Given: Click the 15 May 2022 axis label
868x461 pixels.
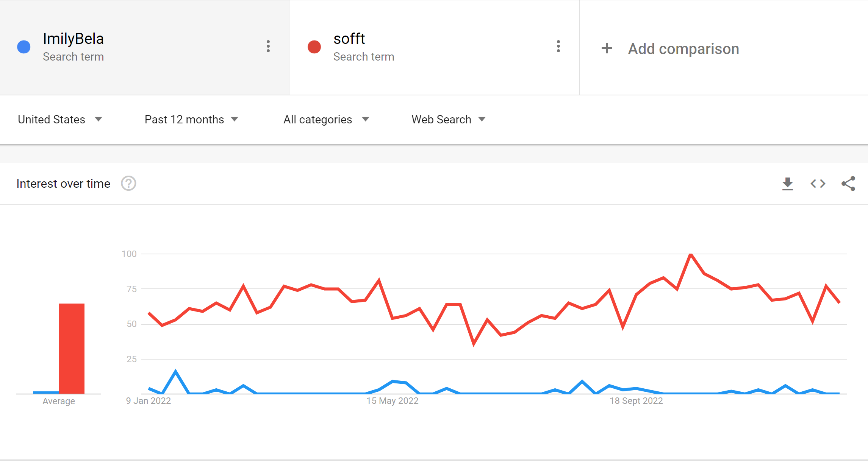Looking at the screenshot, I should click(392, 401).
